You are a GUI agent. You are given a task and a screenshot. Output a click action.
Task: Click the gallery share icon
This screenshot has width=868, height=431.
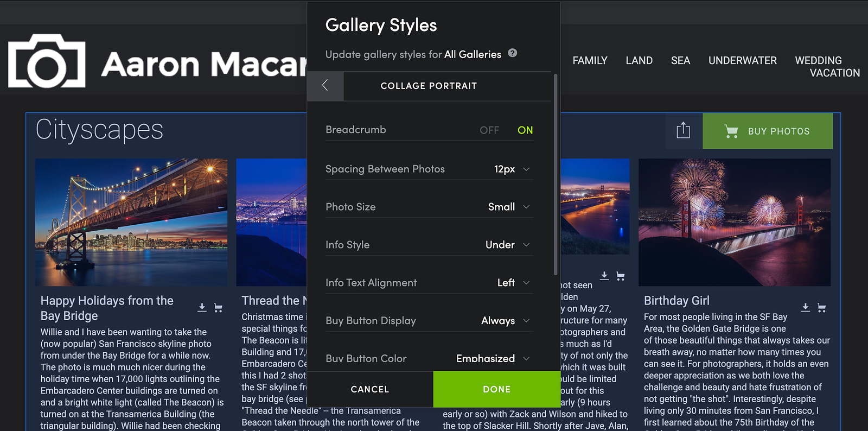683,130
